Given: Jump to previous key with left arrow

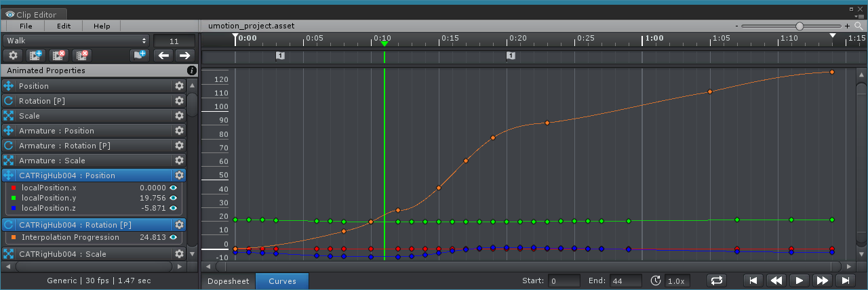Looking at the screenshot, I should point(163,56).
